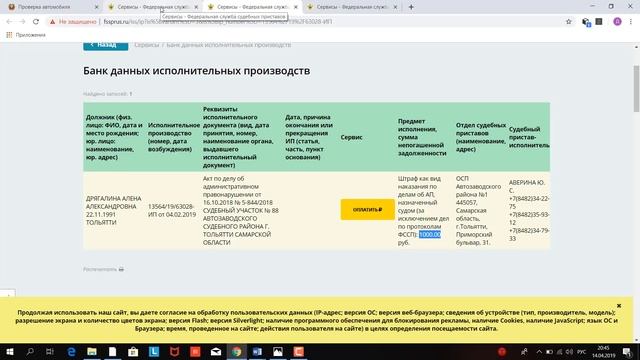The height and width of the screenshot is (360, 640).
Task: Go forward using the browser forward arrow
Action: [x=22, y=22]
